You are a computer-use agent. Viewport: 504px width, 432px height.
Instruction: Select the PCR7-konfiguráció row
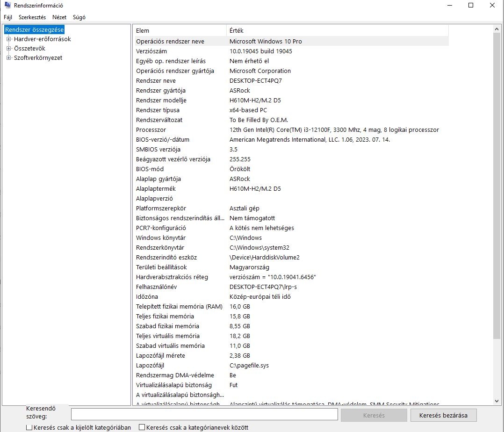point(291,228)
